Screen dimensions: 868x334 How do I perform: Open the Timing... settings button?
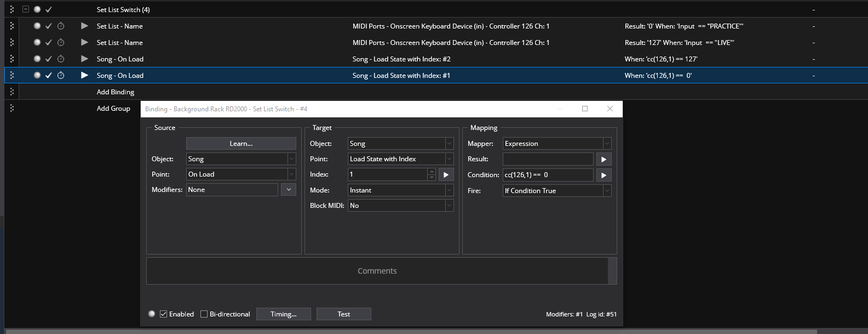tap(283, 314)
